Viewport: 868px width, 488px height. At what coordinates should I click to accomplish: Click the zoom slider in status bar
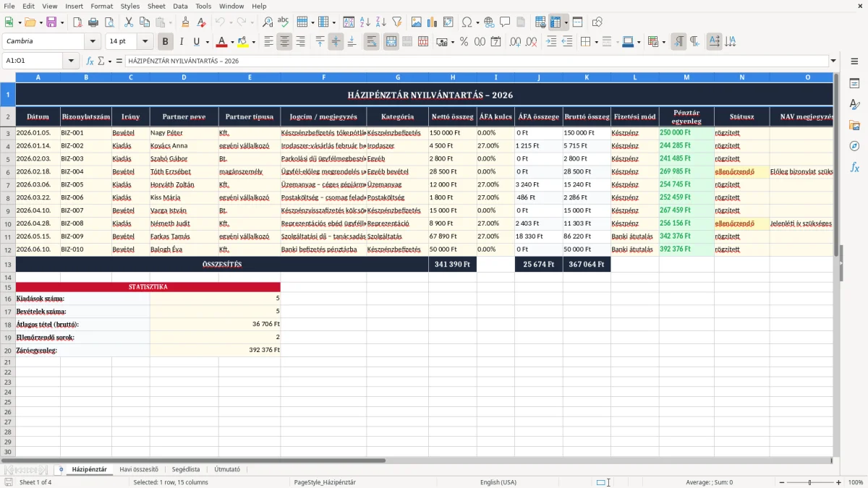pyautogui.click(x=809, y=482)
